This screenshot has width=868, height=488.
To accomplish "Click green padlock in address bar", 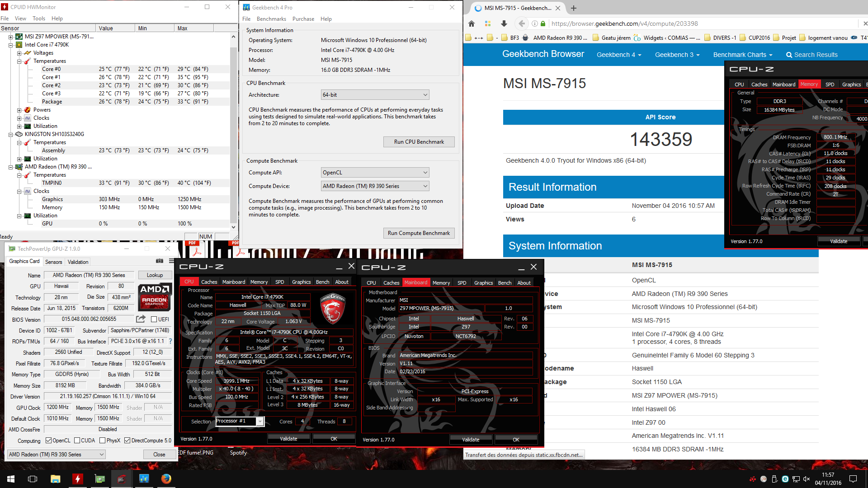I will [543, 23].
